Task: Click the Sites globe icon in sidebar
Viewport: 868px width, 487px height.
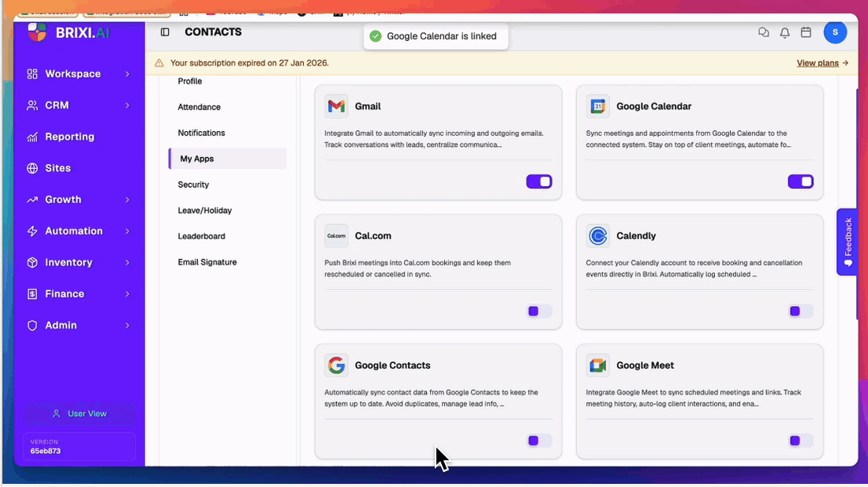Action: (x=32, y=168)
